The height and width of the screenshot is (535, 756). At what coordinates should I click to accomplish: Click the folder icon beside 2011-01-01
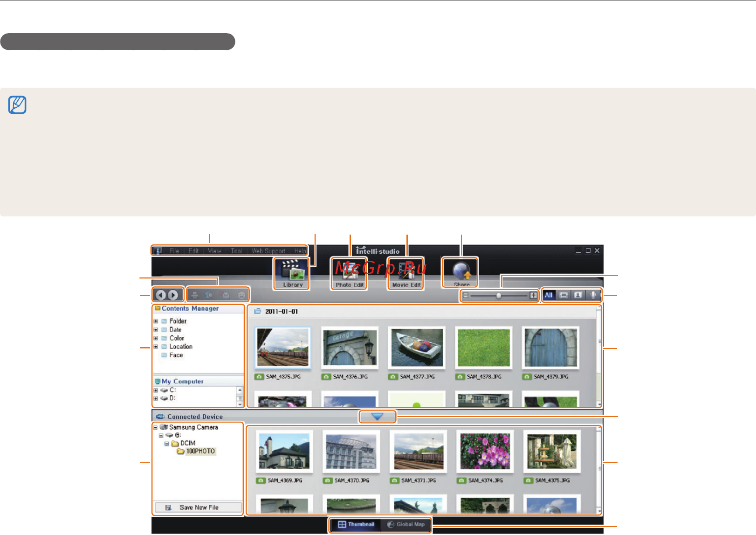coord(257,311)
